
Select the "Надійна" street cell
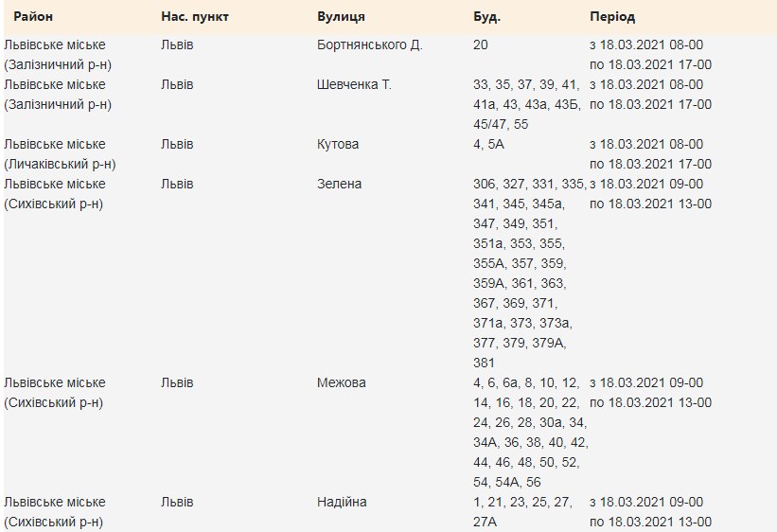[x=342, y=502]
